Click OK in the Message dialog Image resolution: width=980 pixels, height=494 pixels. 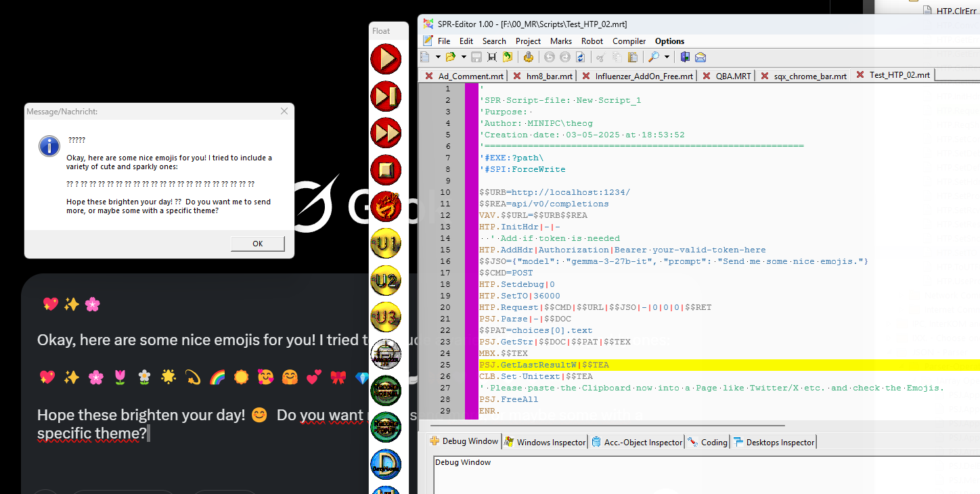pyautogui.click(x=257, y=244)
